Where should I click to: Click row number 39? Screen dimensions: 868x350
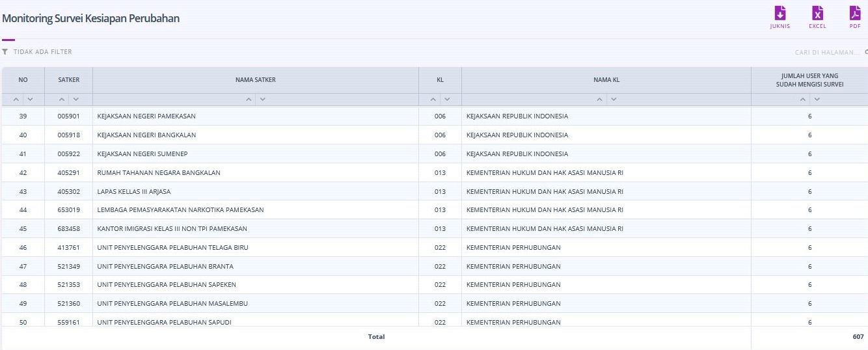tap(23, 116)
